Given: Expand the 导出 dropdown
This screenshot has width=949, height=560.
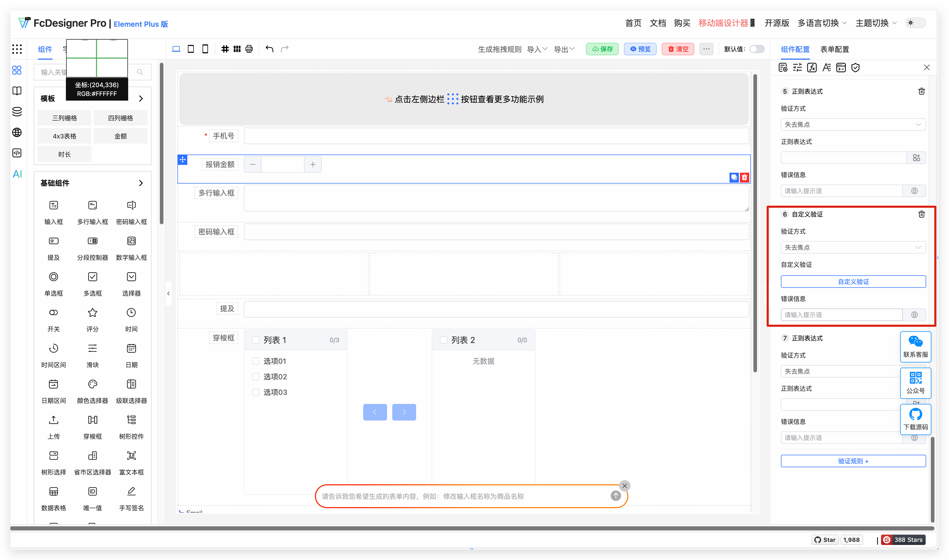Looking at the screenshot, I should 564,49.
